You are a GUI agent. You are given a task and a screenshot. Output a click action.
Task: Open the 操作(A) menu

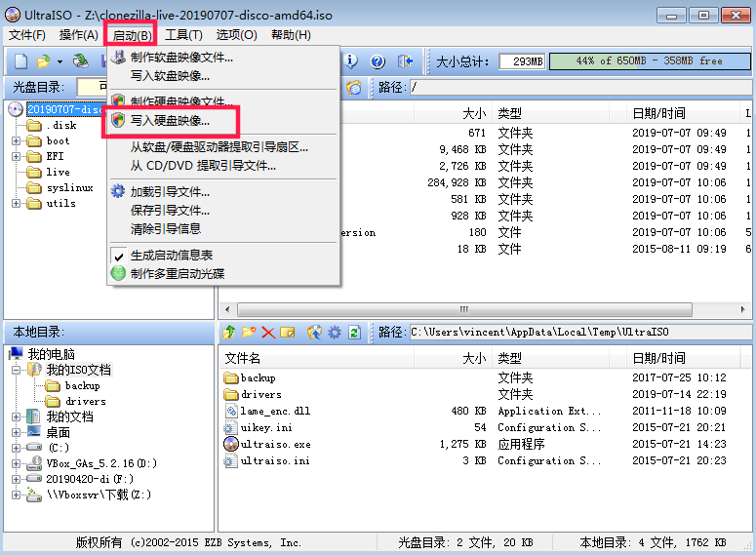point(79,35)
